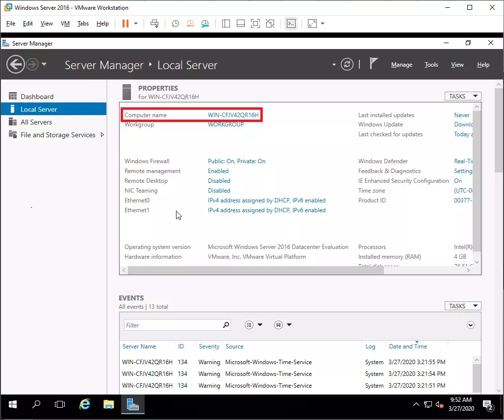Open the Properties TASKS dropdown
This screenshot has height=420, width=504.
tap(463, 96)
